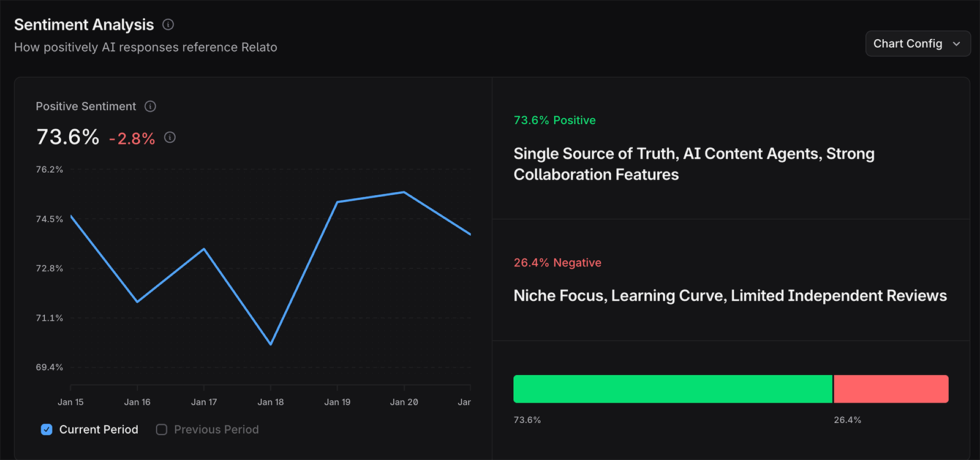Viewport: 980px width, 460px height.
Task: Open the Positive Sentiment info tooltip icon
Action: [x=150, y=106]
